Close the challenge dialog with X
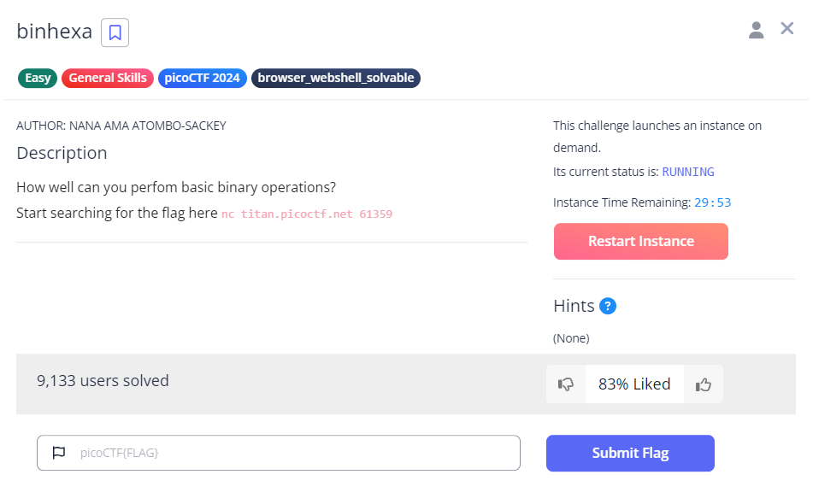The image size is (813, 504). (x=787, y=29)
